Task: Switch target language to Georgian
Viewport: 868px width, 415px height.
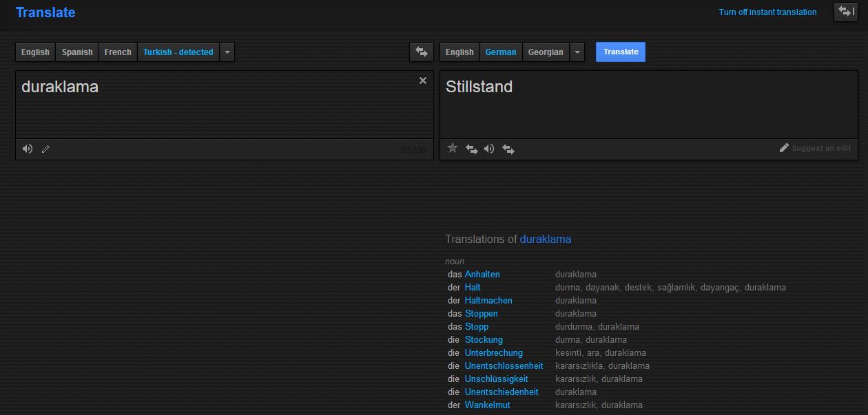Action: [x=546, y=52]
